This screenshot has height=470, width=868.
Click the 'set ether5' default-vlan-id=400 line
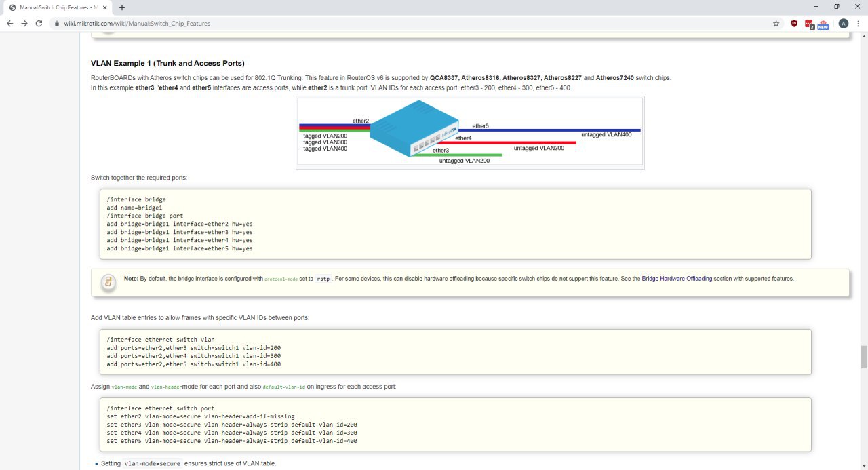(232, 441)
